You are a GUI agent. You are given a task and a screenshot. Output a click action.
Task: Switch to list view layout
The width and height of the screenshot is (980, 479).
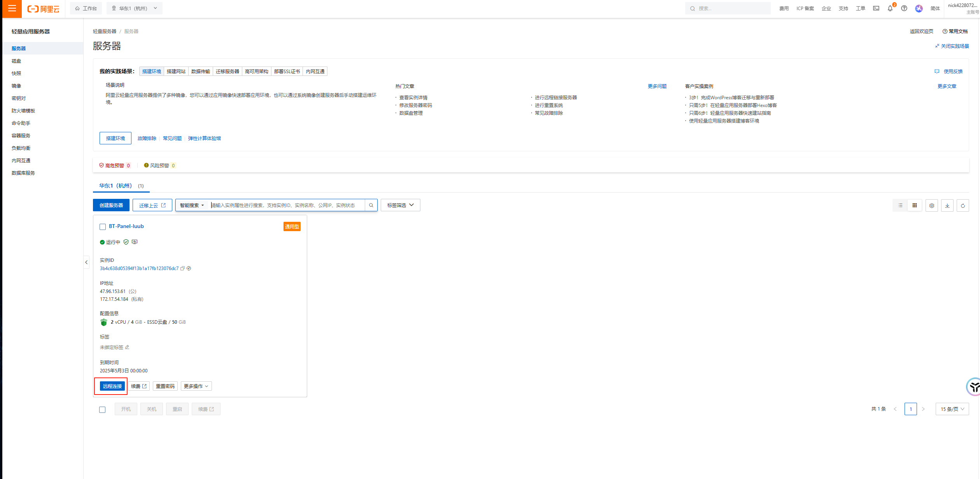pyautogui.click(x=900, y=205)
